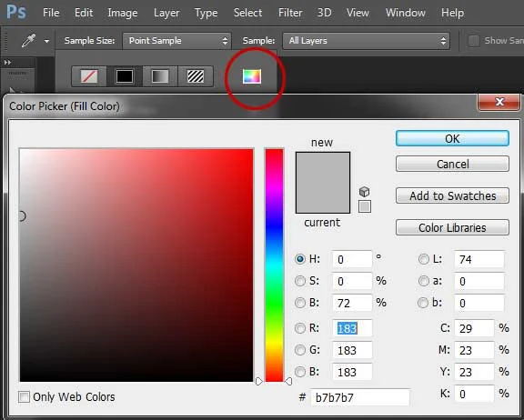Click the rainbow Color Picker icon
This screenshot has height=420, width=524.
252,76
